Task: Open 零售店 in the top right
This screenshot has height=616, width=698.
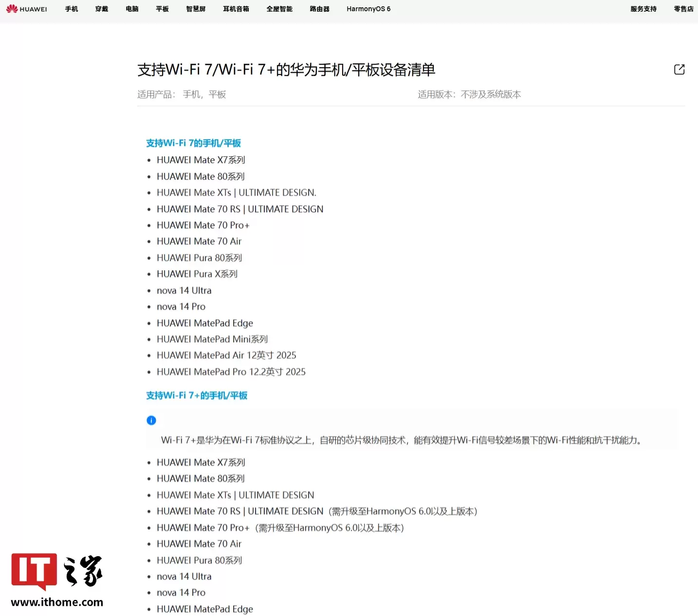Action: point(683,9)
